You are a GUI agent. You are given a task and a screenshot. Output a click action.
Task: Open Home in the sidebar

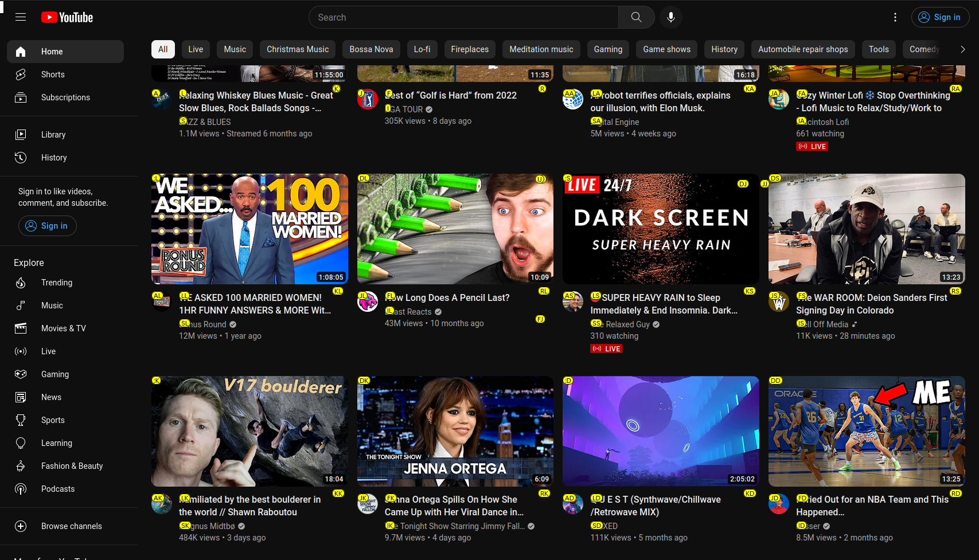[65, 52]
